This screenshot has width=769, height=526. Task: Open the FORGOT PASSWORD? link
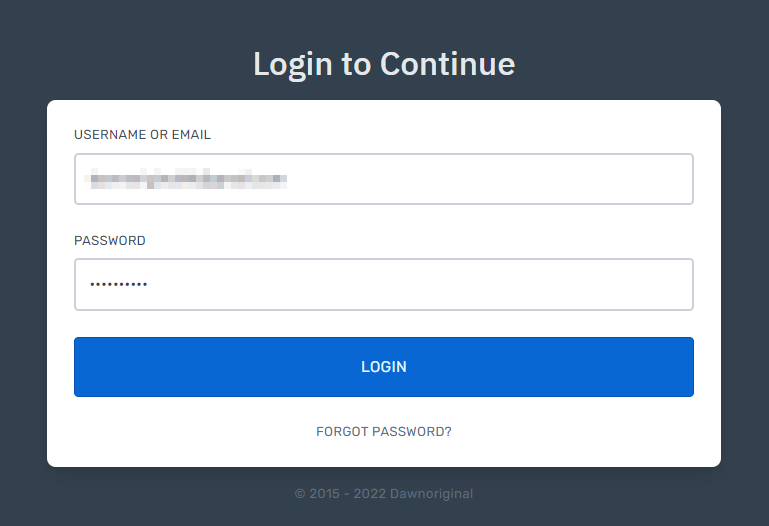click(384, 431)
